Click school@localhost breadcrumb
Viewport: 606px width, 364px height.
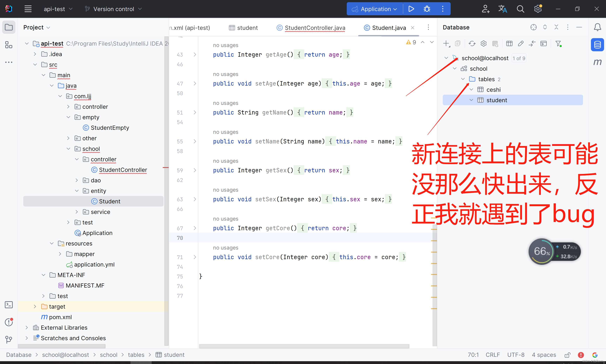[65, 355]
